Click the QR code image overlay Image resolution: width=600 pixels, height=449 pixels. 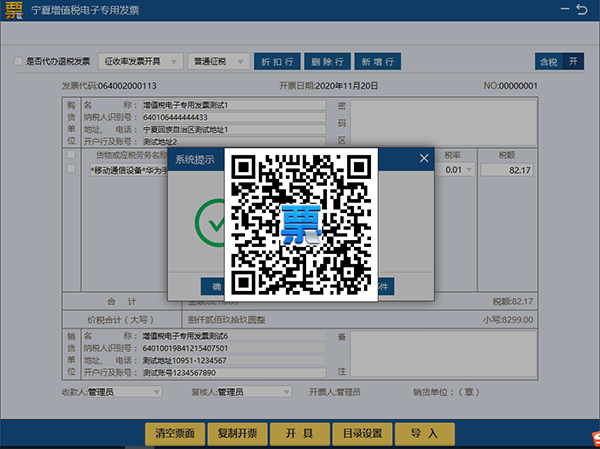[x=301, y=225]
